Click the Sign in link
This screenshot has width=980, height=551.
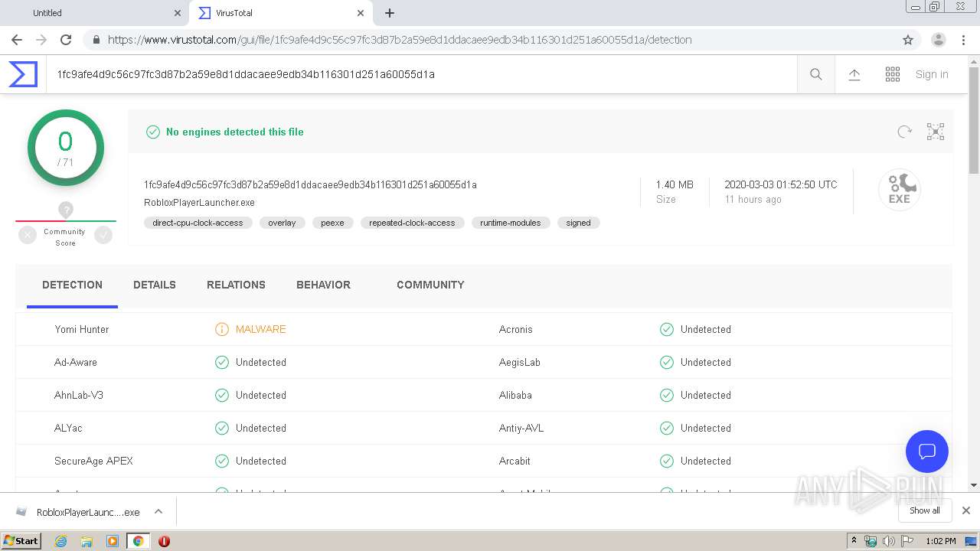[x=932, y=74]
